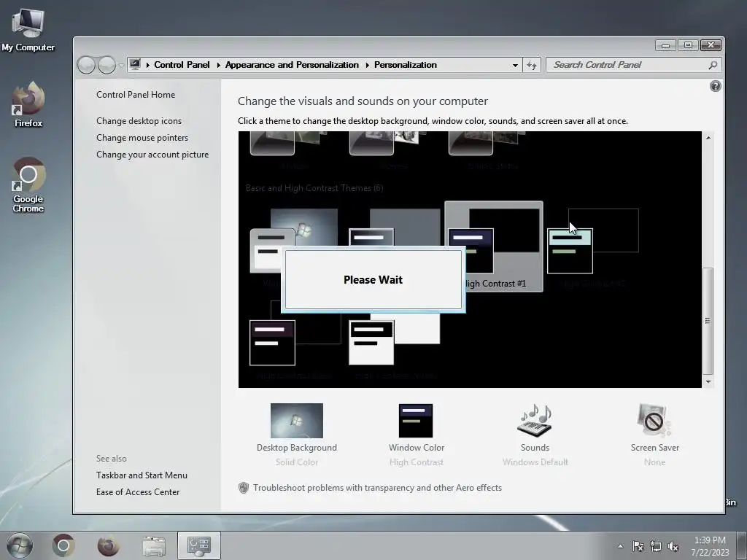Viewport: 747px width, 560px height.
Task: Click the Please Wait dialog
Action: tap(373, 279)
